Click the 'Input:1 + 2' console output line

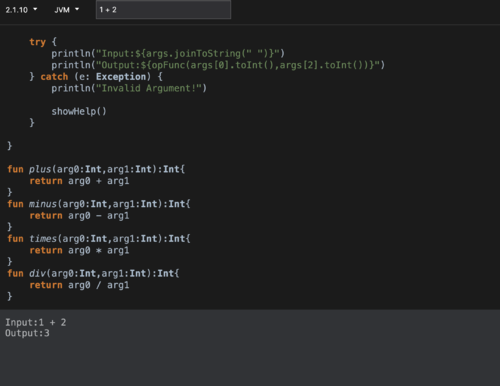coord(36,322)
